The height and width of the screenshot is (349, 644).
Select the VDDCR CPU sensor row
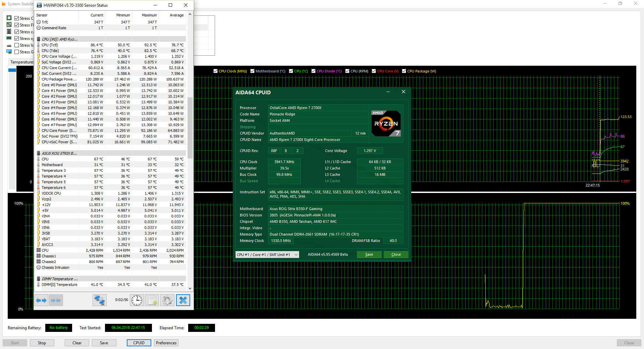point(111,193)
